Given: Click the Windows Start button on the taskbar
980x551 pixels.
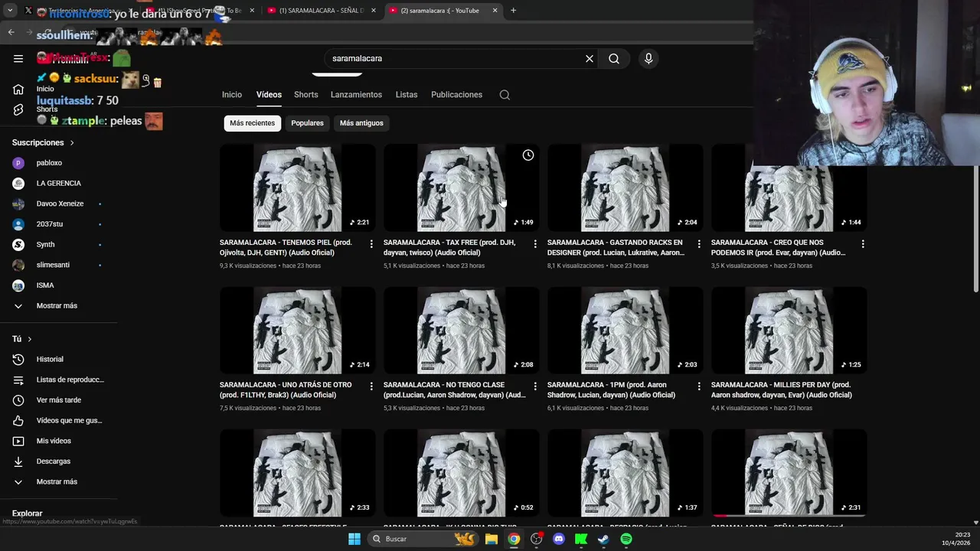Looking at the screenshot, I should 354,539.
